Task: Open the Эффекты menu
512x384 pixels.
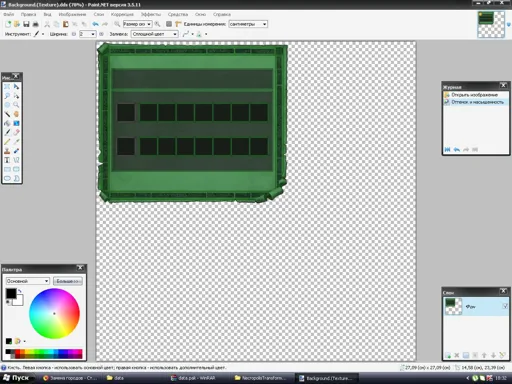Action: [x=151, y=14]
